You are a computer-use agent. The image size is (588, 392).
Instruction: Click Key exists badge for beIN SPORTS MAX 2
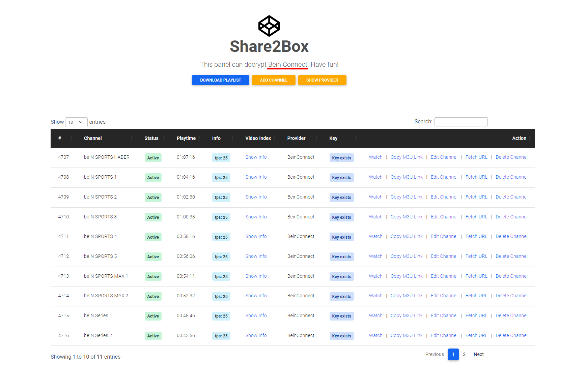click(341, 297)
